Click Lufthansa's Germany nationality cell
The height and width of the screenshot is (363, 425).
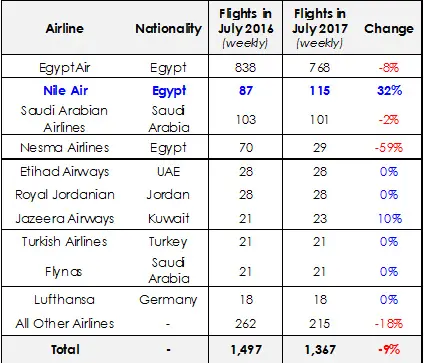(x=168, y=300)
